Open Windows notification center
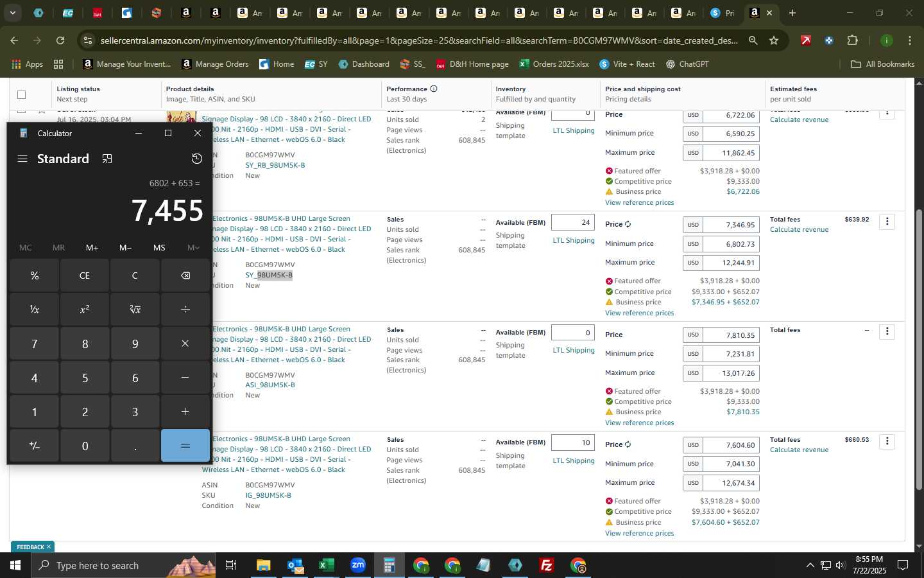 tap(903, 565)
